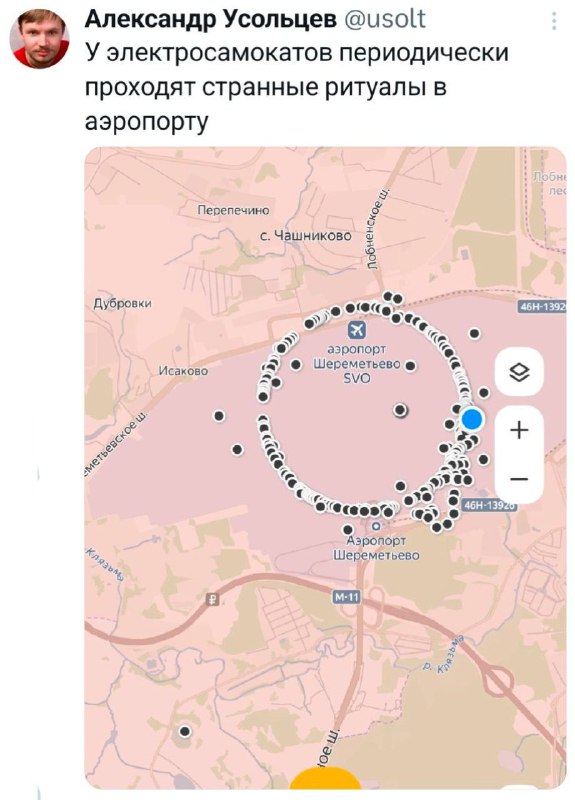Select the Исаково place label

pos(184,371)
